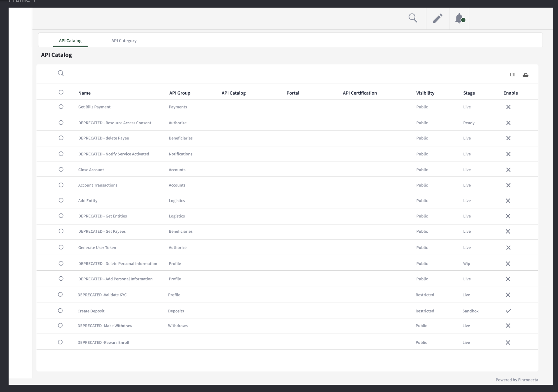Select all rows with header radio
The height and width of the screenshot is (392, 558).
(x=61, y=92)
